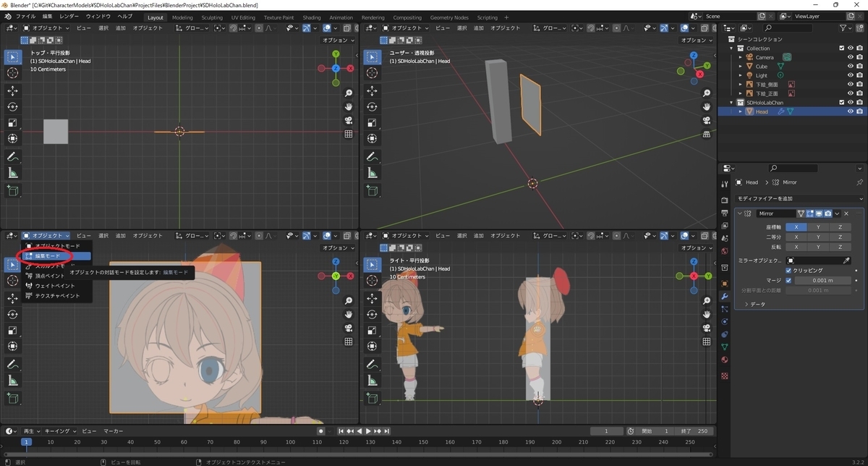Open the Object Data properties tab
This screenshot has height=466, width=868.
tap(724, 347)
